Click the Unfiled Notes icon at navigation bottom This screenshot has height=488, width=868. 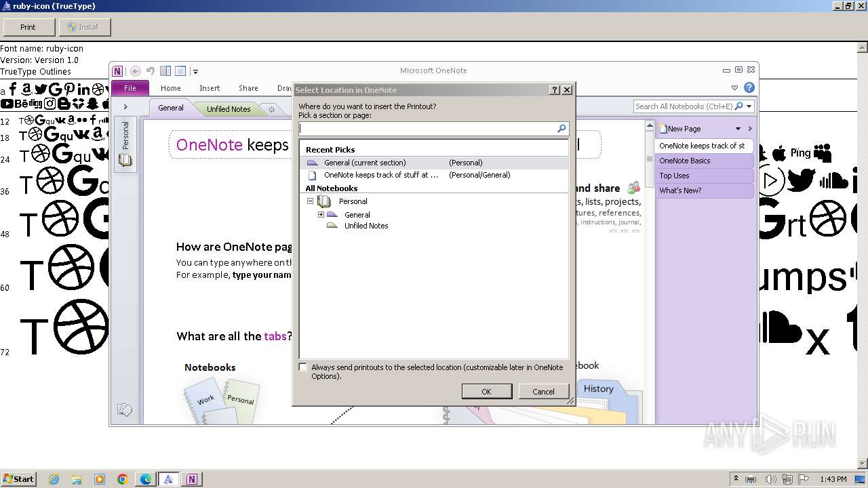tap(124, 409)
